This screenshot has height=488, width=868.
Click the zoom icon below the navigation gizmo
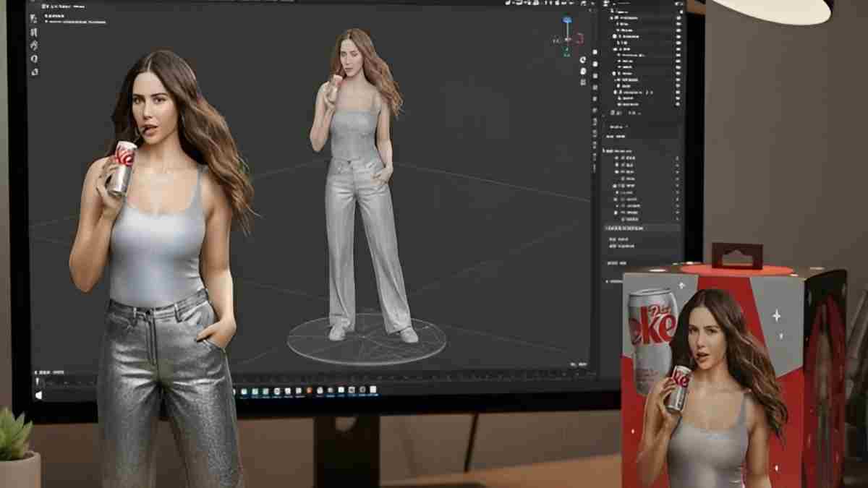pos(583,59)
